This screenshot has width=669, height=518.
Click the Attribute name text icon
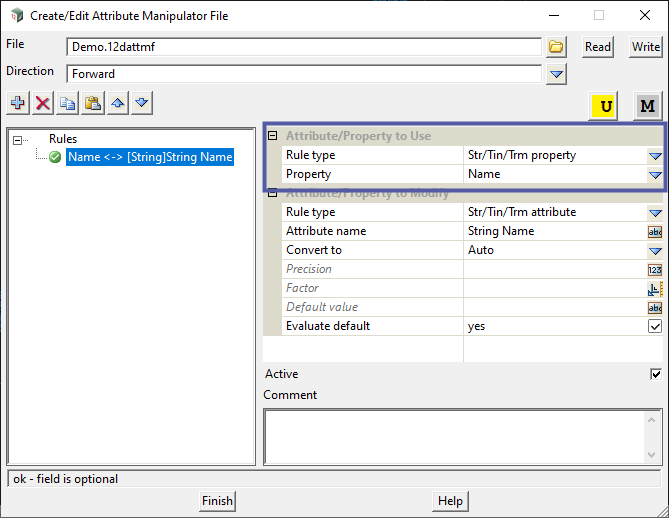coord(655,231)
